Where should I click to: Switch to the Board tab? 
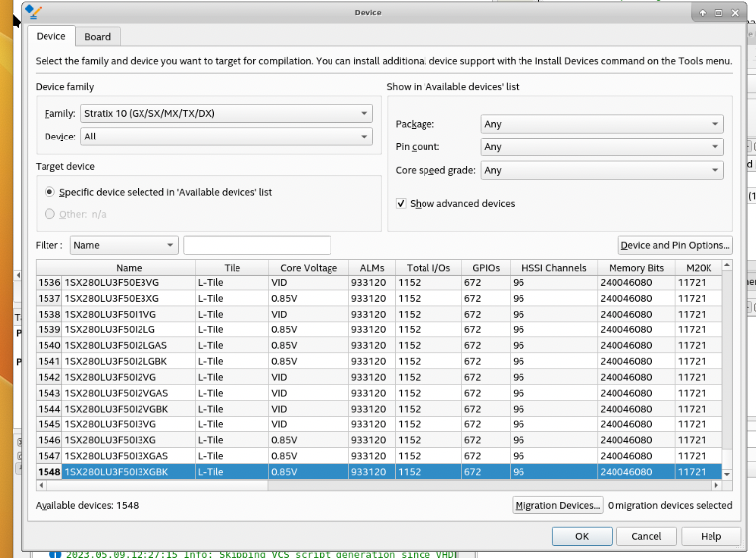point(97,37)
